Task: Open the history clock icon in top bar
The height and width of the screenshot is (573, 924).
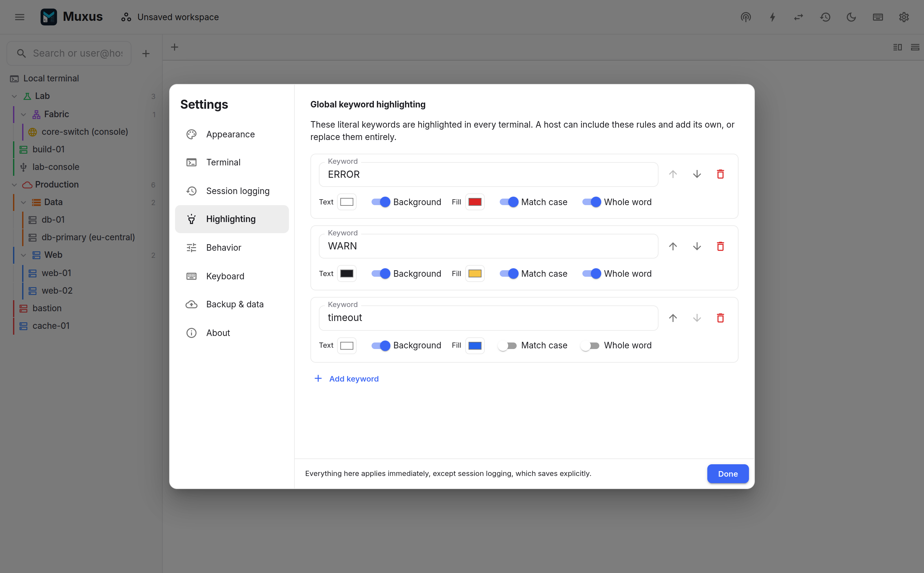Action: click(x=825, y=17)
